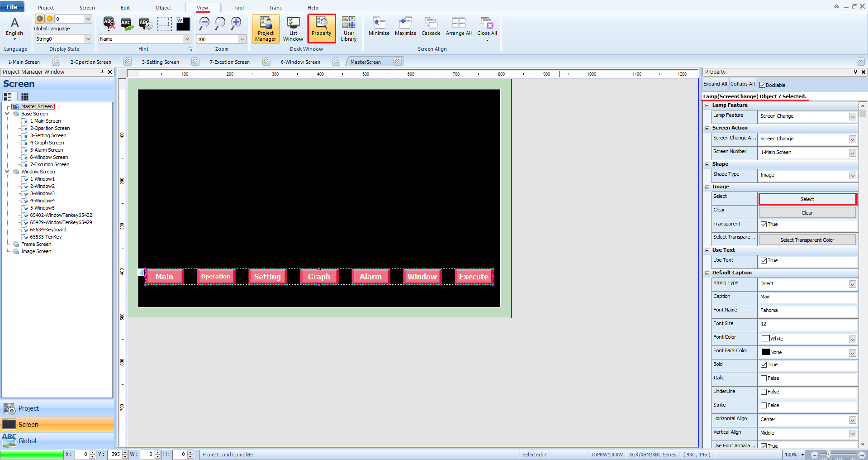Click the Collaps All button
The image size is (868, 460).
pyautogui.click(x=743, y=84)
